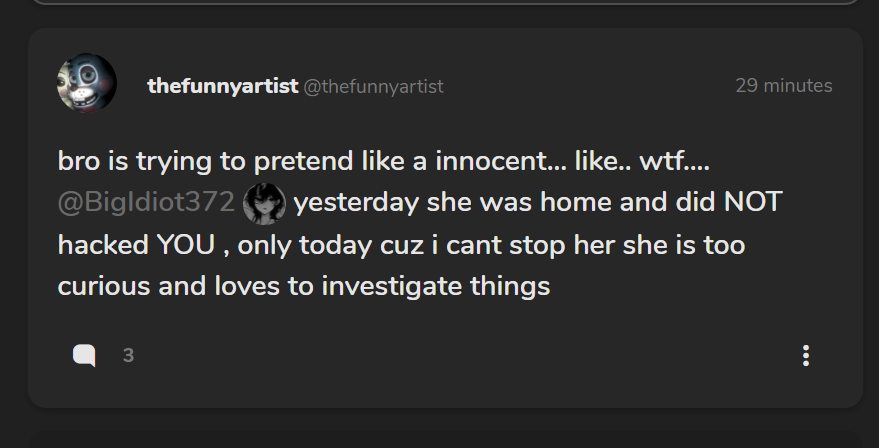
Task: Follow the @BigIdiot372 mention link
Action: coord(146,203)
